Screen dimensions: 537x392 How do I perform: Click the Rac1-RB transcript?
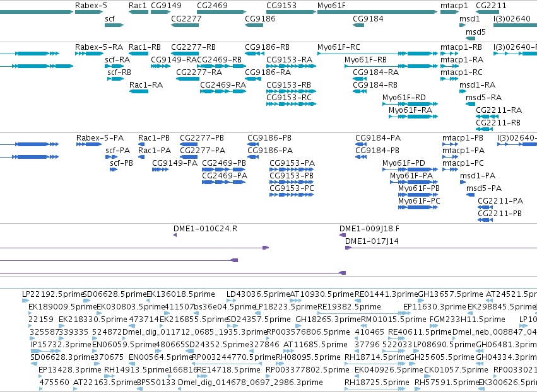[138, 54]
